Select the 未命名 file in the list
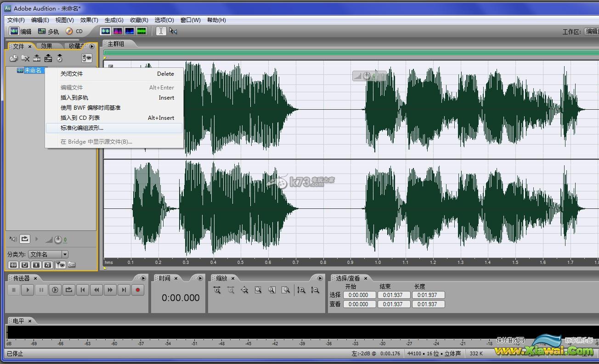This screenshot has width=599, height=364. tap(33, 70)
